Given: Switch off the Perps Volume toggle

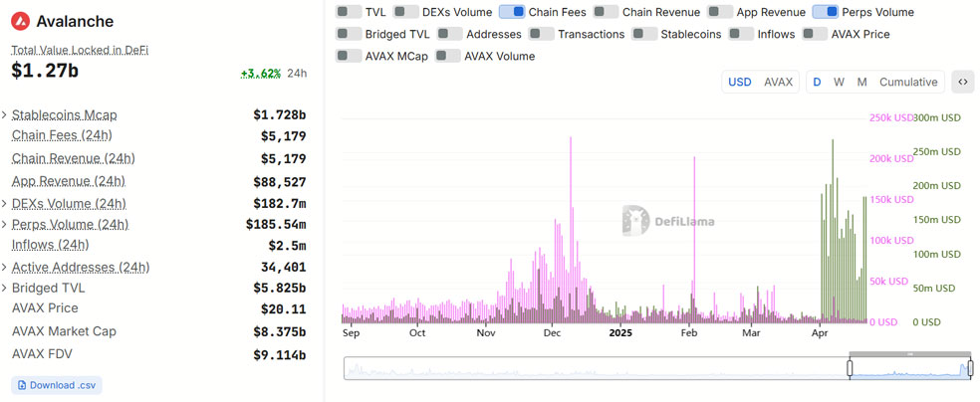Looking at the screenshot, I should [826, 12].
